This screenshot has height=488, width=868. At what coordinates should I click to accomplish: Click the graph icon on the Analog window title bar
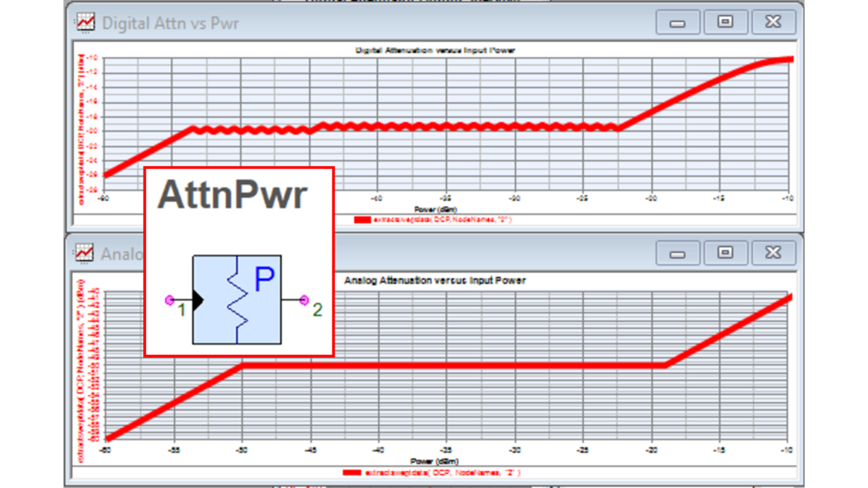(85, 253)
